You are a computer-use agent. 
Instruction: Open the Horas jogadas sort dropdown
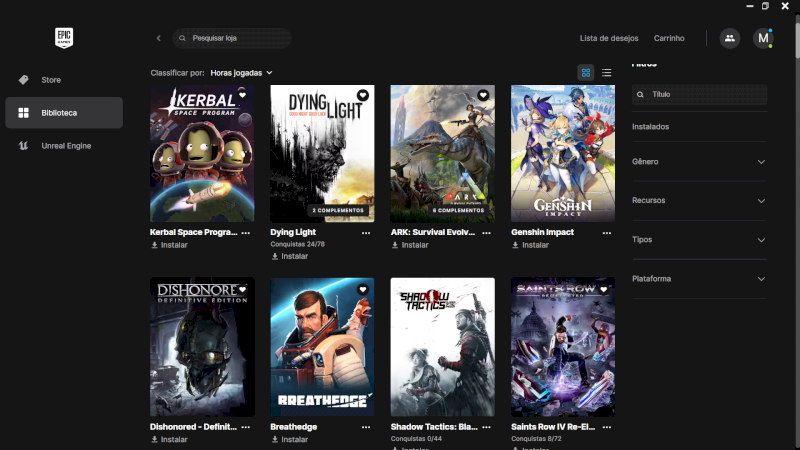(x=241, y=73)
